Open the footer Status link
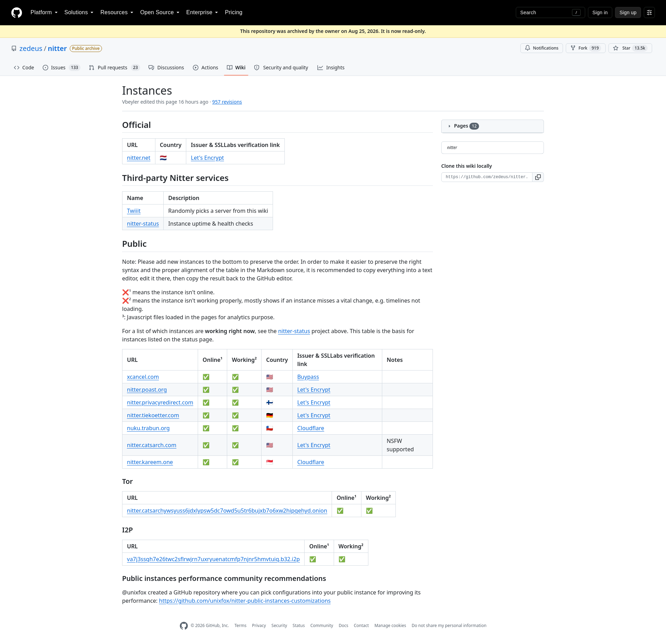Screen dimensions: 666x644 click(x=299, y=626)
